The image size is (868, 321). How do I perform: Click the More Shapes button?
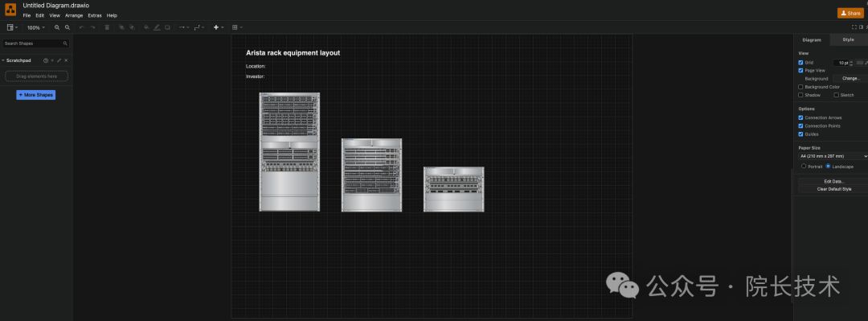pyautogui.click(x=36, y=95)
